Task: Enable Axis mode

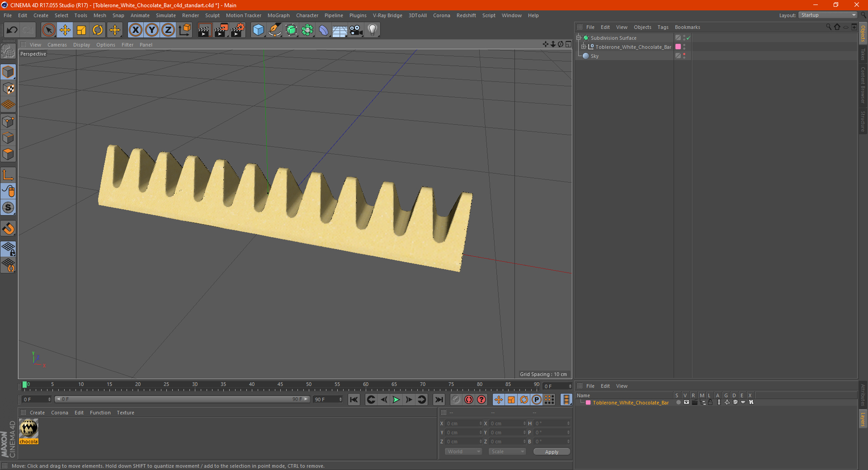Action: [x=8, y=175]
